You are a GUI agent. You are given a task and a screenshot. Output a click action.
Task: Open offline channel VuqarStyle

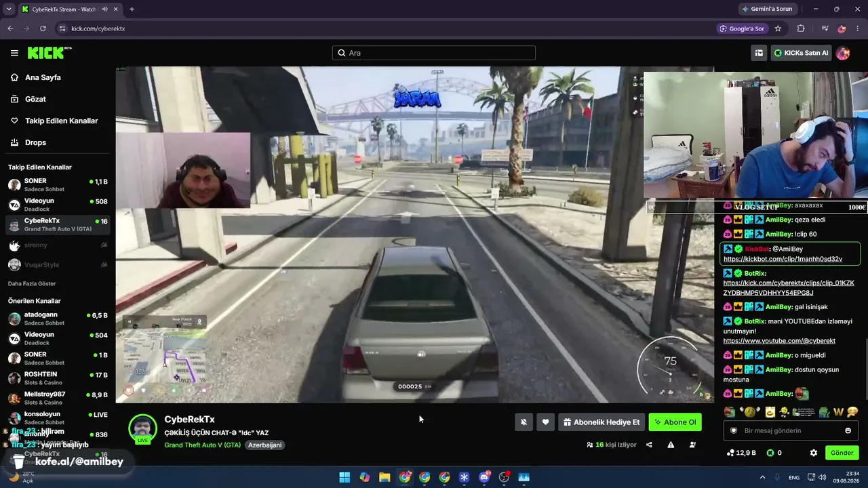pyautogui.click(x=58, y=264)
